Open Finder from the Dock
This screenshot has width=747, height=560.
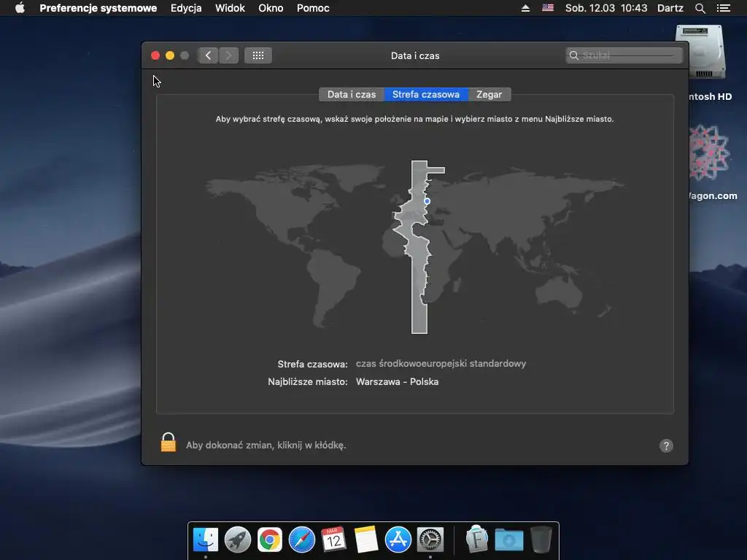pyautogui.click(x=206, y=540)
